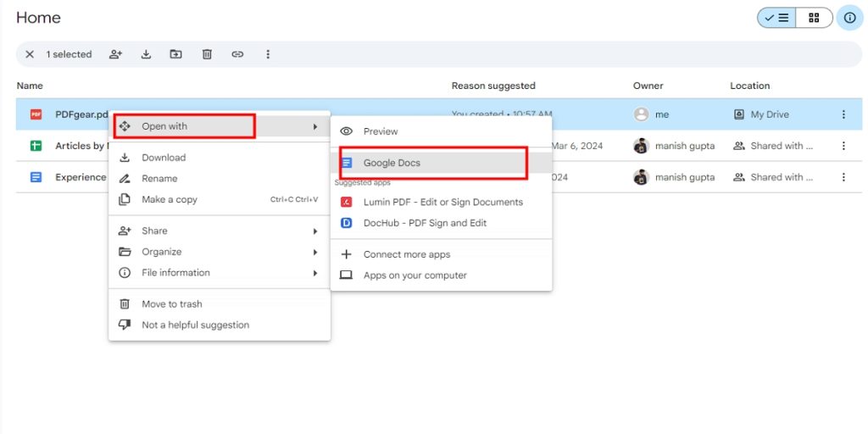Click the Owner column header
Screen dimensions: 868x434
tap(648, 86)
